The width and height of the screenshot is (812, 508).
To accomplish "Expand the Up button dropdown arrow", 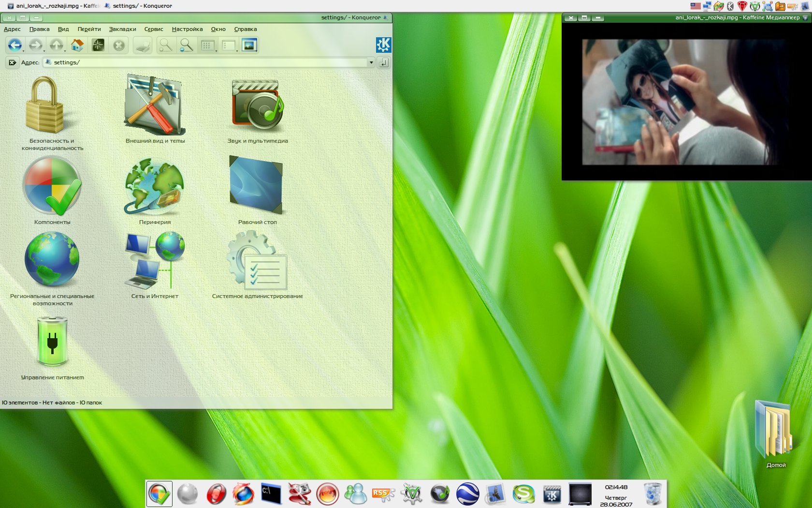I will click(x=65, y=50).
